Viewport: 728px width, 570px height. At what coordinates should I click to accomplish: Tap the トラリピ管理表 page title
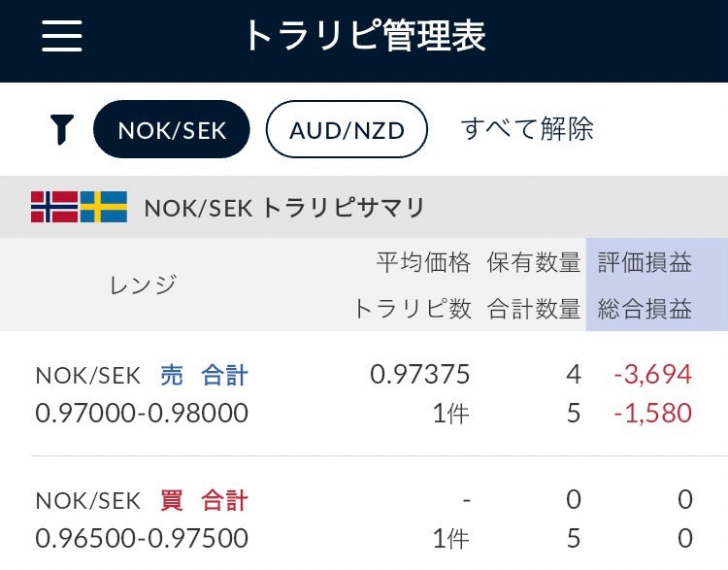click(x=364, y=37)
